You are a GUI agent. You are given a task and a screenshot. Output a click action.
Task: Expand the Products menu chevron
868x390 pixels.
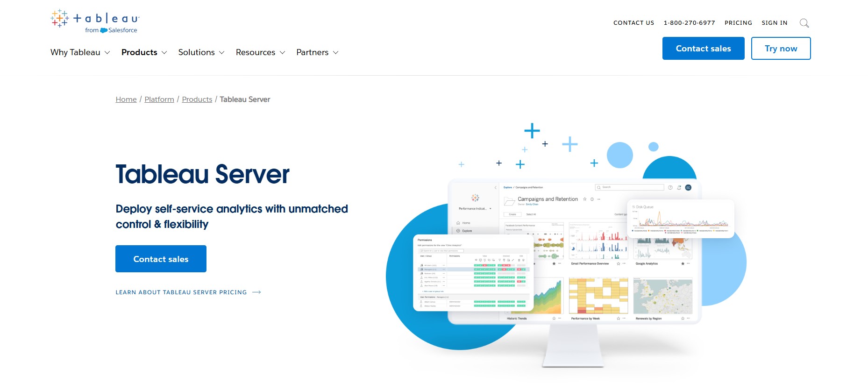click(x=164, y=53)
